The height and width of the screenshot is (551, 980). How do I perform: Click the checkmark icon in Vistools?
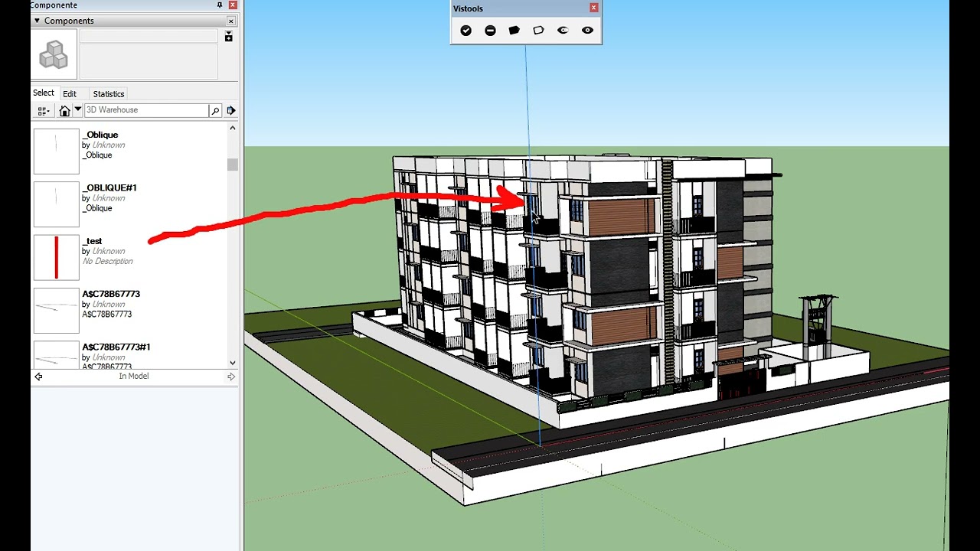[465, 31]
